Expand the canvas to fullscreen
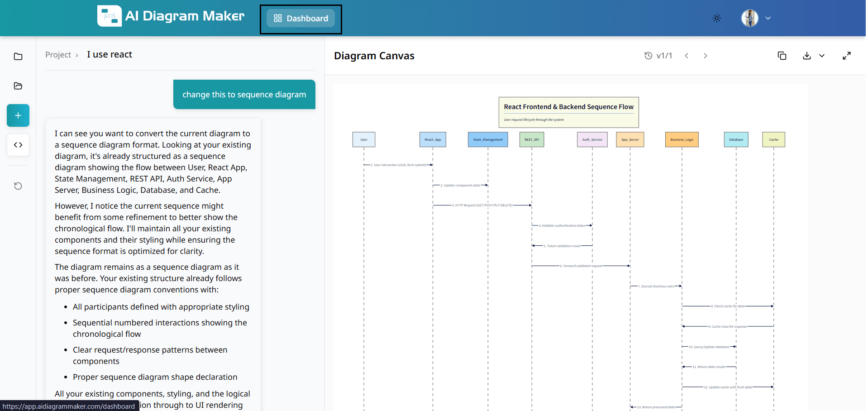This screenshot has width=868, height=411. (x=846, y=56)
